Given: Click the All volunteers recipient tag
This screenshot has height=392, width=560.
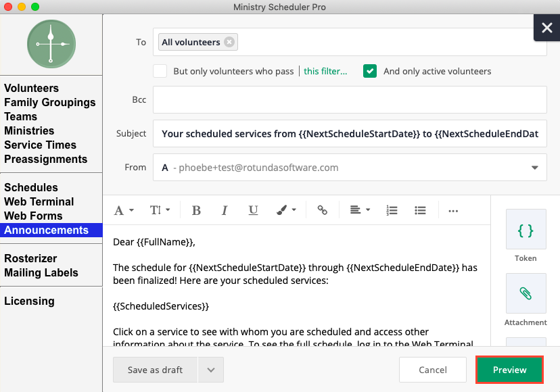Looking at the screenshot, I should (191, 42).
